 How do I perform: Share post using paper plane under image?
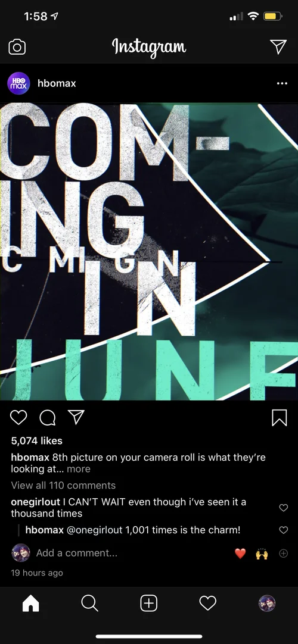tap(76, 417)
